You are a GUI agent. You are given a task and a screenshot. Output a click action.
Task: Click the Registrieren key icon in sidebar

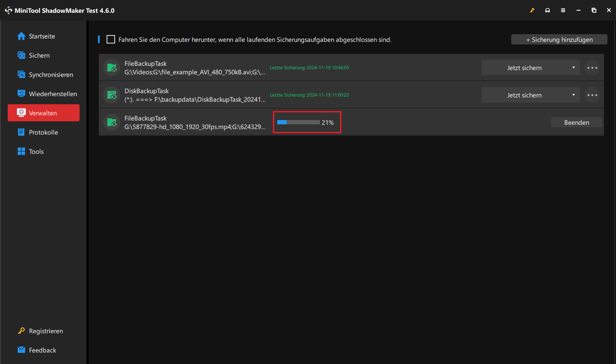tap(21, 331)
